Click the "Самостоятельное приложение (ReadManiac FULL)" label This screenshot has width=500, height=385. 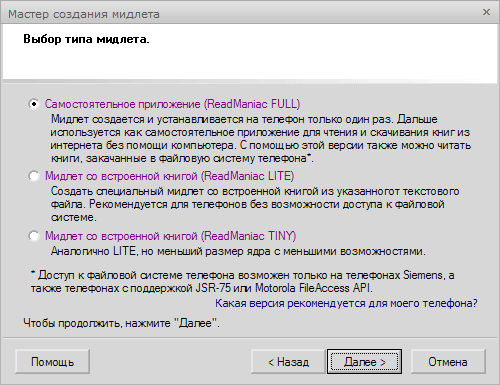click(173, 104)
